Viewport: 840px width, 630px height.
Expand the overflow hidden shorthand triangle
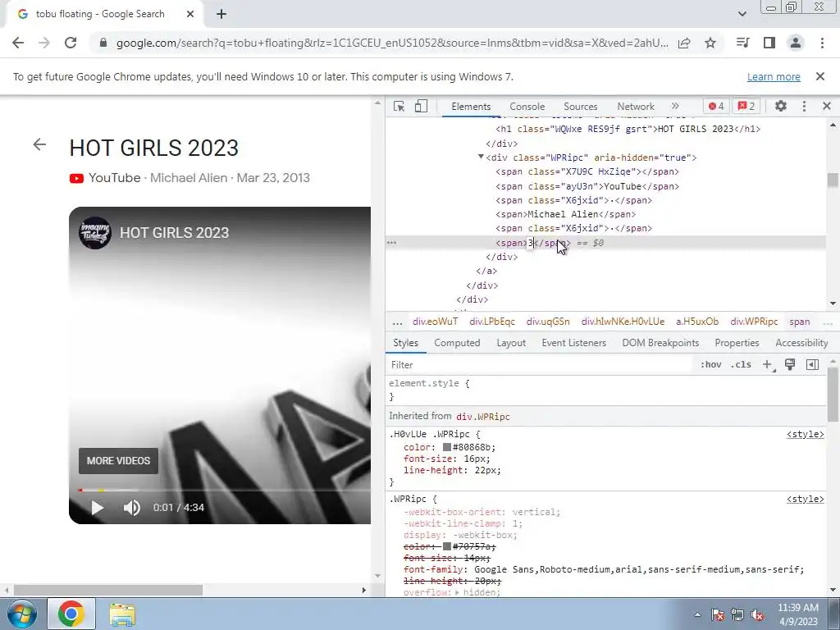click(x=457, y=592)
